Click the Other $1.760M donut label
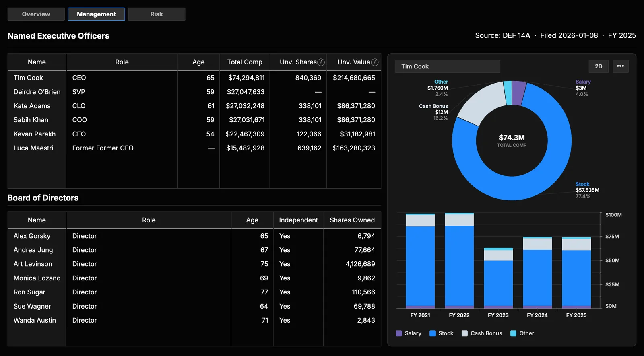 click(x=438, y=88)
